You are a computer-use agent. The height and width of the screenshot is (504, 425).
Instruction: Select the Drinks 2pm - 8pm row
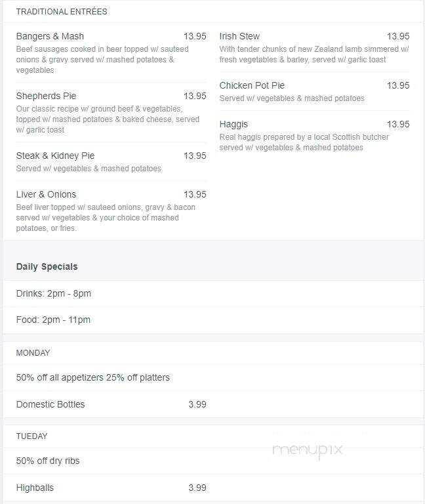(x=213, y=293)
